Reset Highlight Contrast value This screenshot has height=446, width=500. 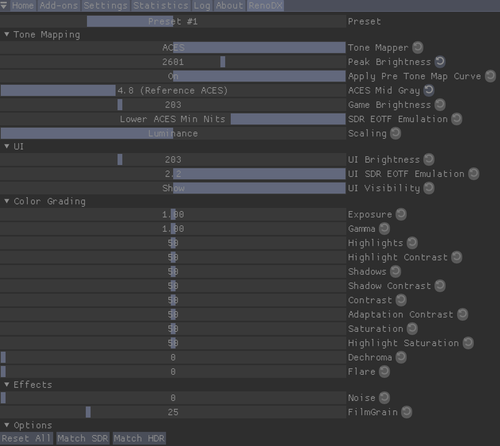pyautogui.click(x=457, y=257)
